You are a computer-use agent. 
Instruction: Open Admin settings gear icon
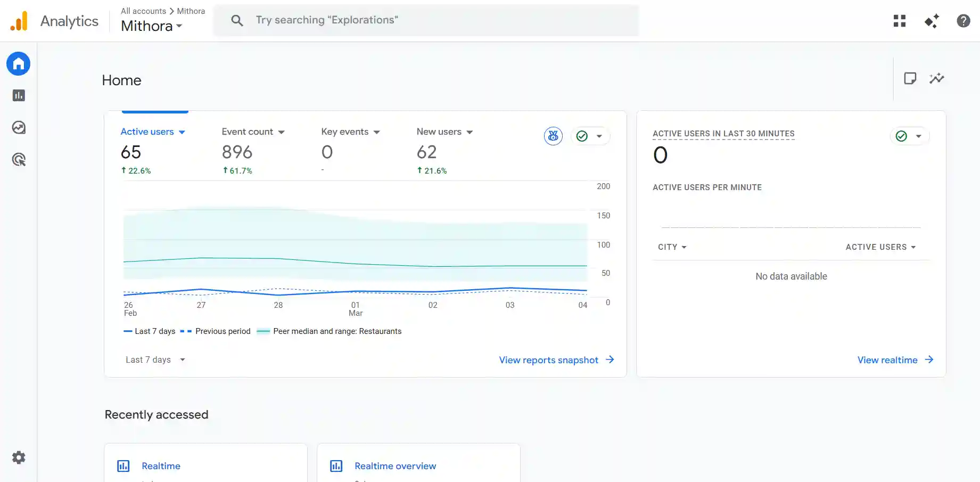coord(19,458)
